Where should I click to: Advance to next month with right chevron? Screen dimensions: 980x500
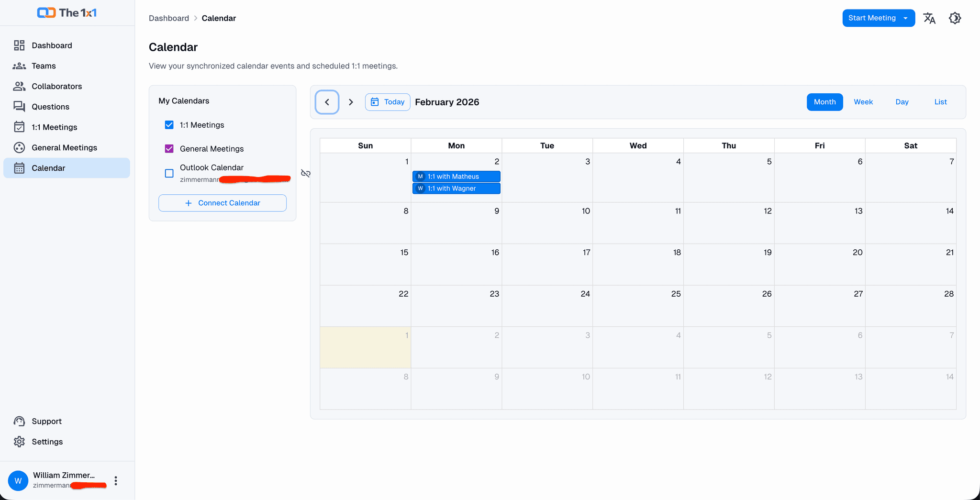[x=351, y=102]
